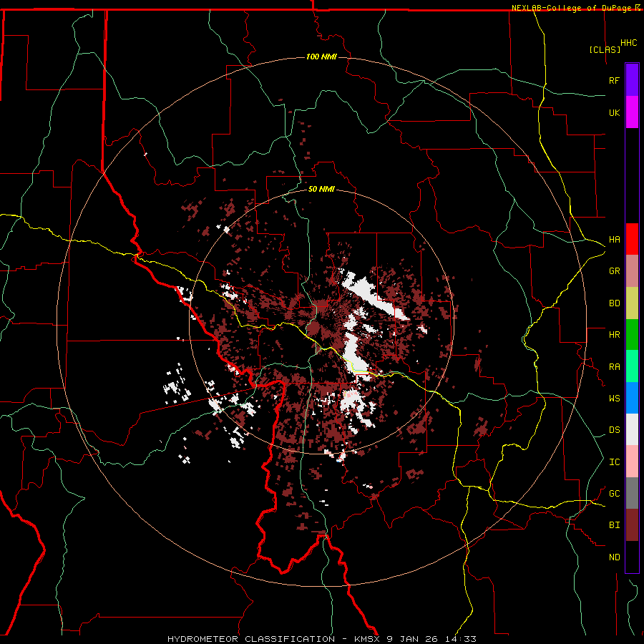Screen dimensions: 644x644
Task: Click the HHC product code label
Action: click(629, 43)
